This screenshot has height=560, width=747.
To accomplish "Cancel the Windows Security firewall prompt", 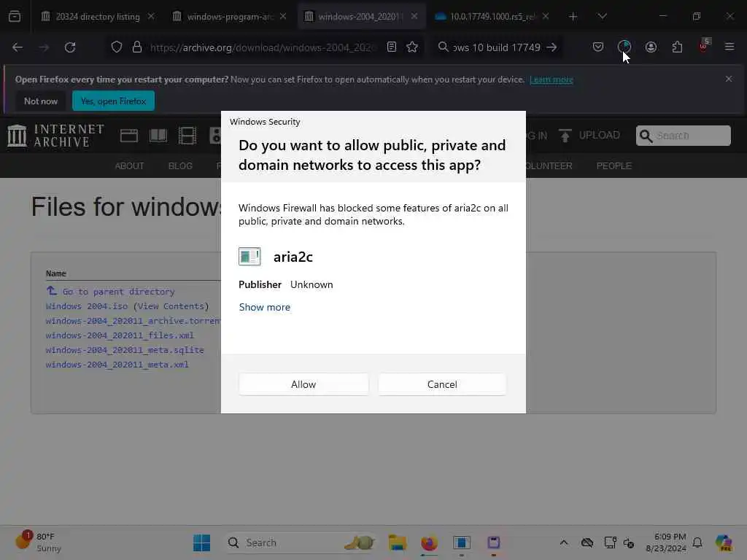I will (x=442, y=384).
